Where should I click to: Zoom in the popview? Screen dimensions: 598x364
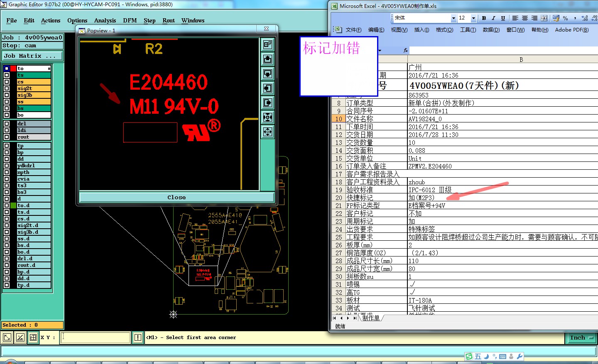point(267,117)
